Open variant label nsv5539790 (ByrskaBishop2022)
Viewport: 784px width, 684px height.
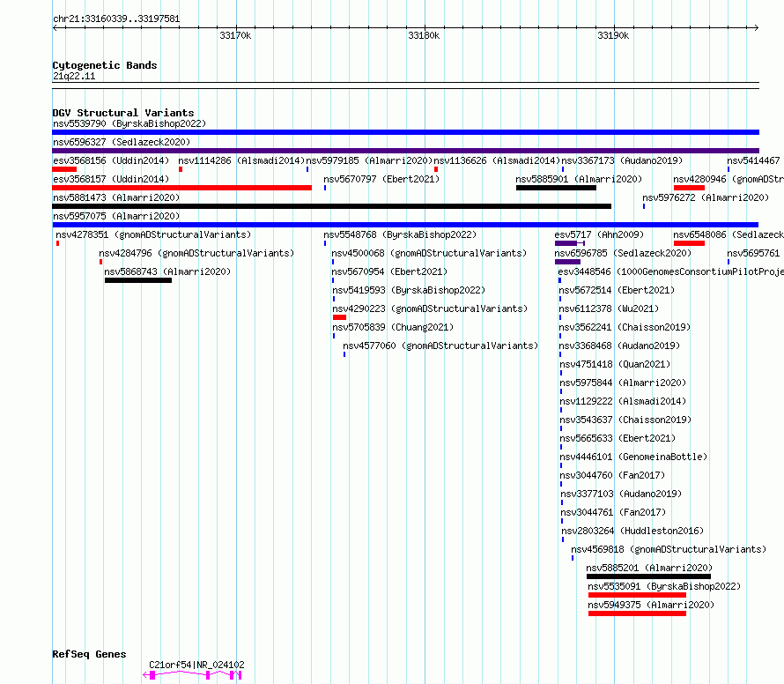point(129,123)
